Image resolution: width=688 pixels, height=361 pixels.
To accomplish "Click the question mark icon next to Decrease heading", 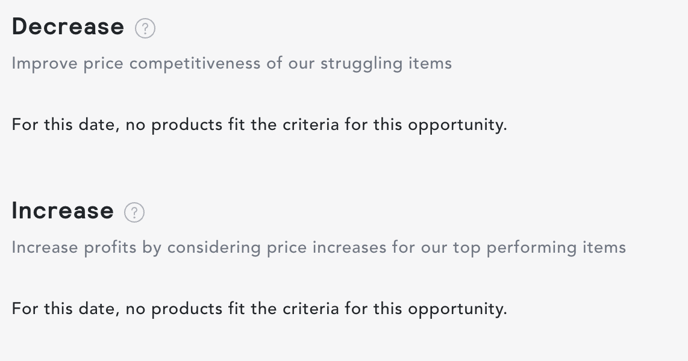I will coord(145,29).
